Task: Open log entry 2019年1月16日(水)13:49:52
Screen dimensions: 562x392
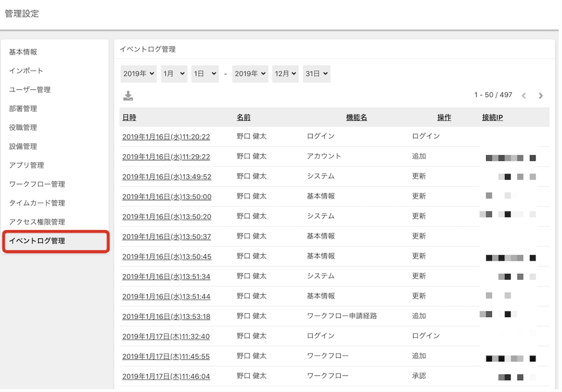Action: (167, 177)
